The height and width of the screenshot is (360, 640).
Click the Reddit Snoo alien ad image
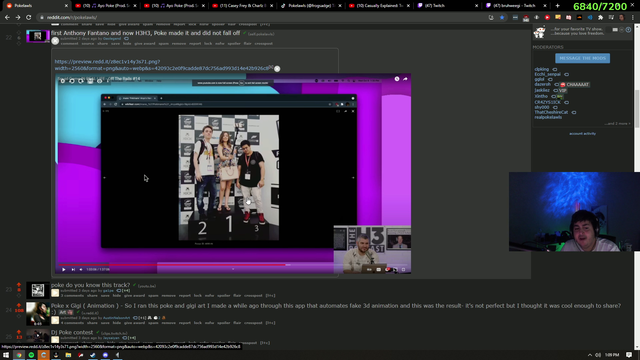[x=540, y=32]
